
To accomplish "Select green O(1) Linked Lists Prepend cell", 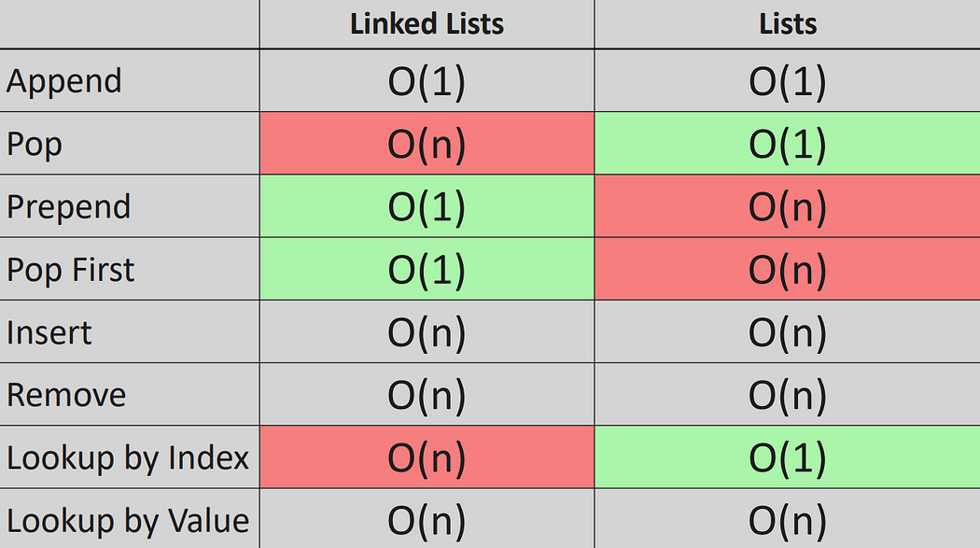I will 427,206.
